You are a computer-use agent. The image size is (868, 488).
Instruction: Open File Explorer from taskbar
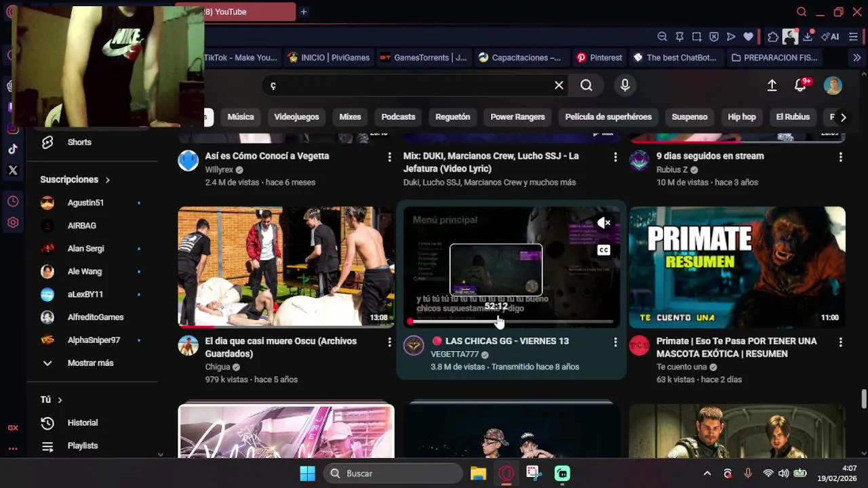click(478, 473)
